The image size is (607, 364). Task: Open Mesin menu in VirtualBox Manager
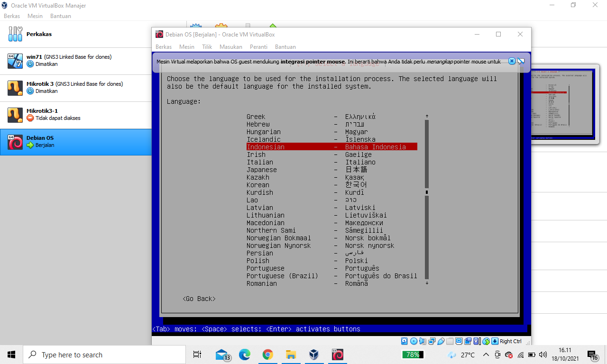[35, 16]
